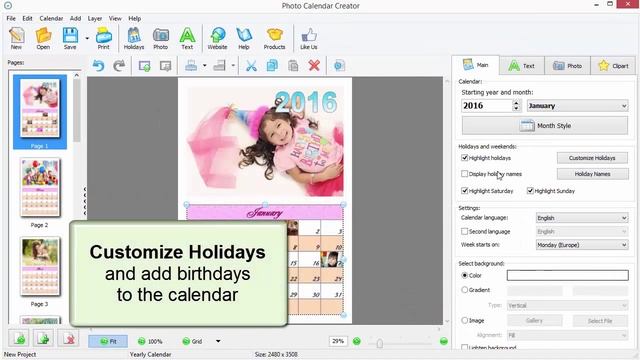Click the Fit zoom button
Viewport: 640px width, 360px height.
coord(108,341)
